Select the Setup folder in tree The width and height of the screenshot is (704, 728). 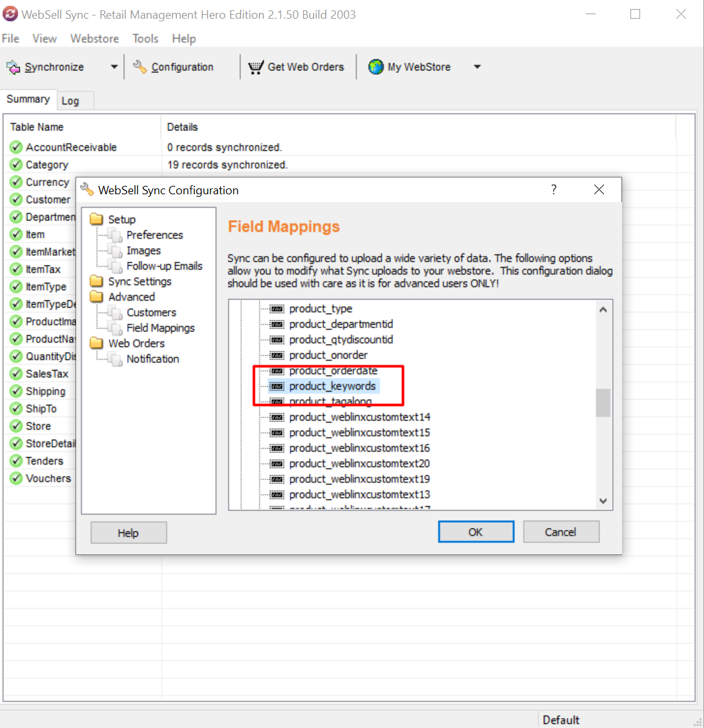coord(121,219)
